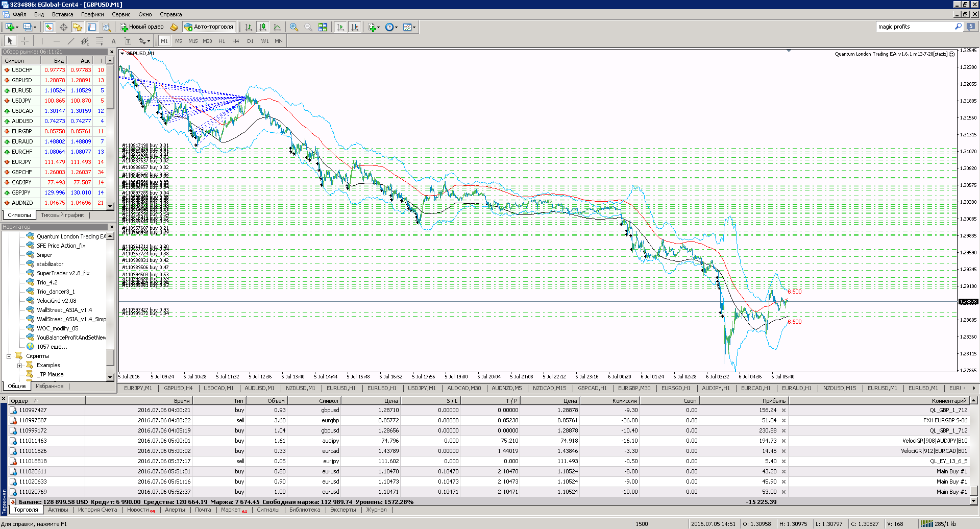Open a new chart window icon

(10, 27)
